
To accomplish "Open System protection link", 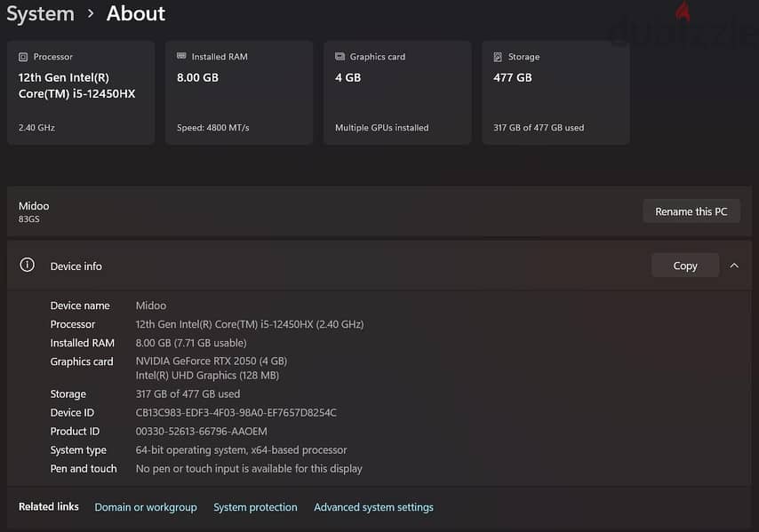I will tap(256, 507).
